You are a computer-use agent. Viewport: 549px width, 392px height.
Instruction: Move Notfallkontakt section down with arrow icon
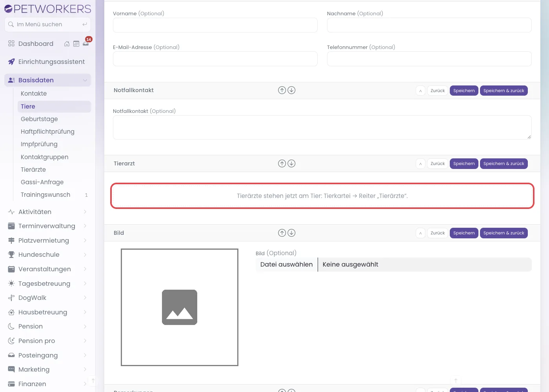click(291, 90)
